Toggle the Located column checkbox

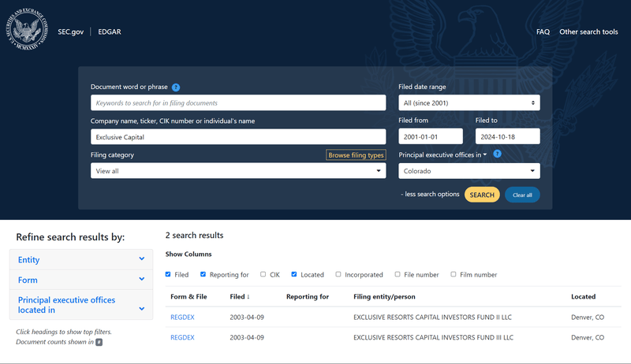point(293,274)
